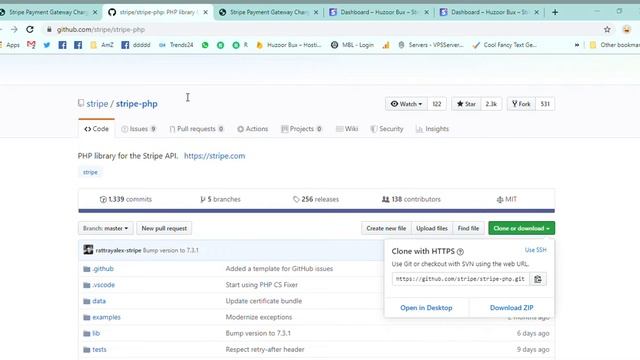The image size is (640, 360).
Task: Click Open in Desktop
Action: (426, 308)
